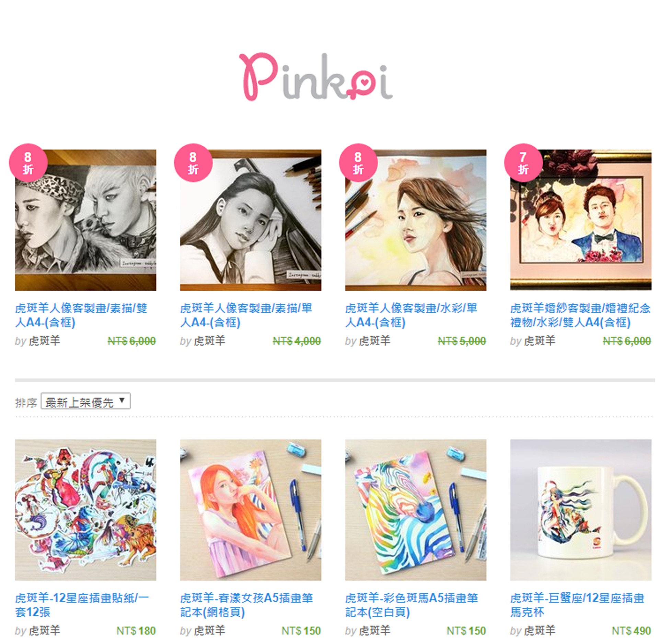Click seller 虎斑羊 under watercolor portrait
Viewport: 659px width, 644px height.
[374, 341]
